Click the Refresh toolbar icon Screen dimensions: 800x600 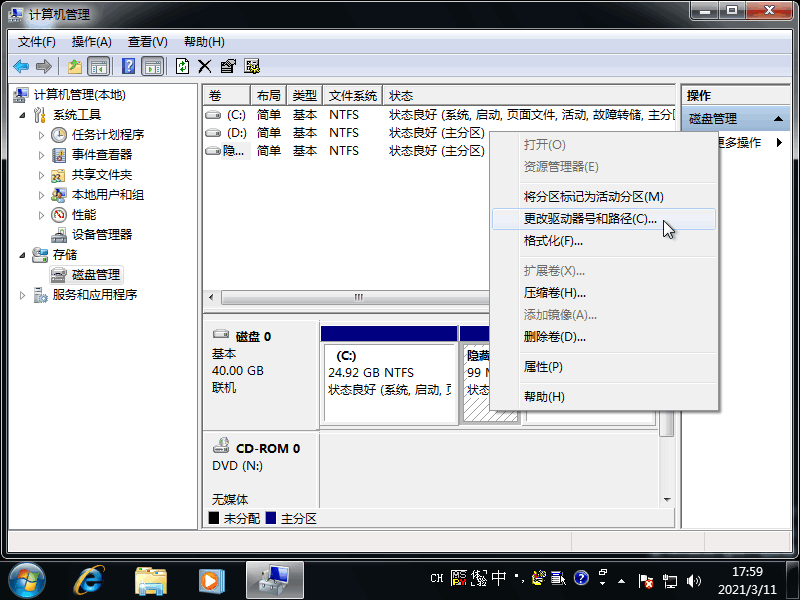(182, 66)
